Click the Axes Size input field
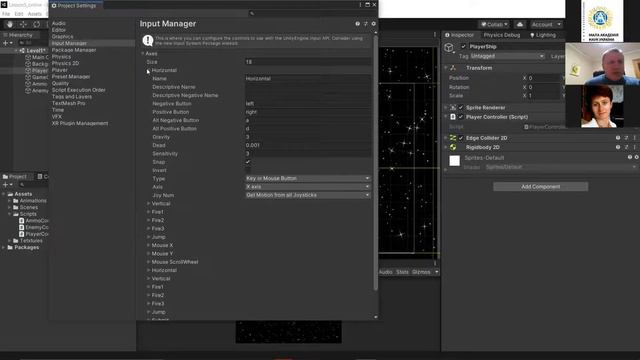This screenshot has width=640, height=360. coord(308,62)
